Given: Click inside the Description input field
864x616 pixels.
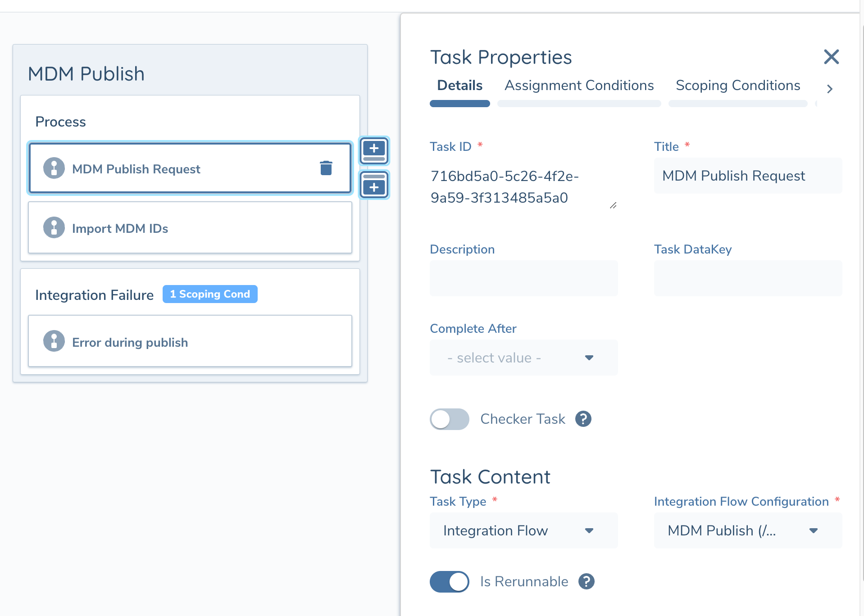Looking at the screenshot, I should click(x=523, y=278).
